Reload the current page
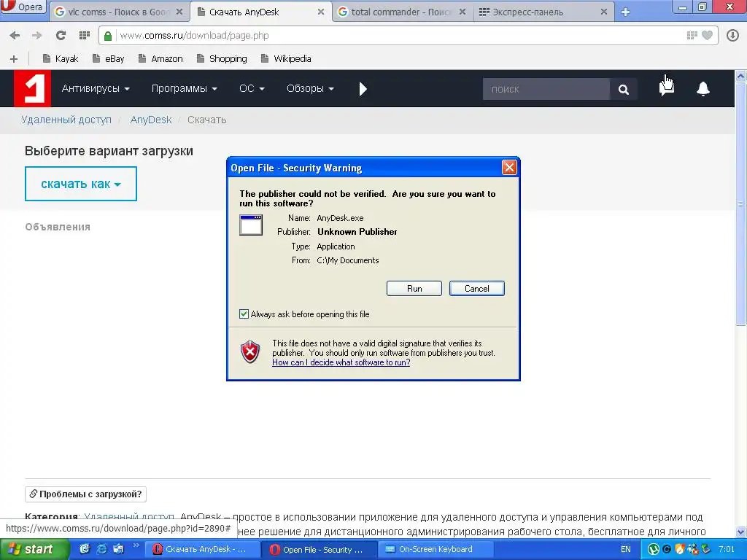The height and width of the screenshot is (560, 747). 61,35
